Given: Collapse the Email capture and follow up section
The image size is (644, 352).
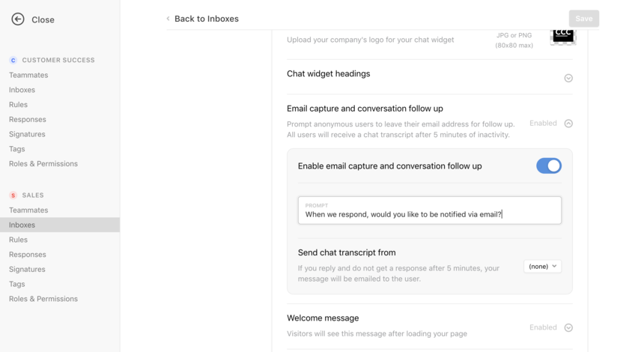Looking at the screenshot, I should pos(568,124).
